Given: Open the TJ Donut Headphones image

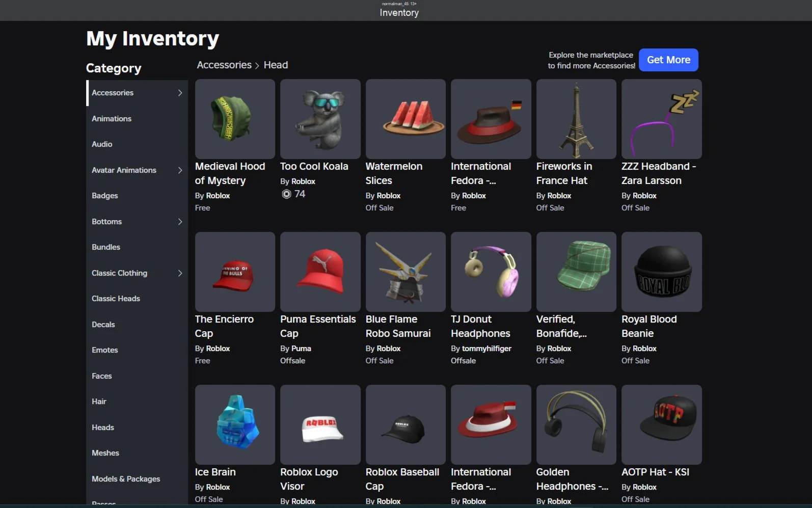Looking at the screenshot, I should pyautogui.click(x=491, y=272).
